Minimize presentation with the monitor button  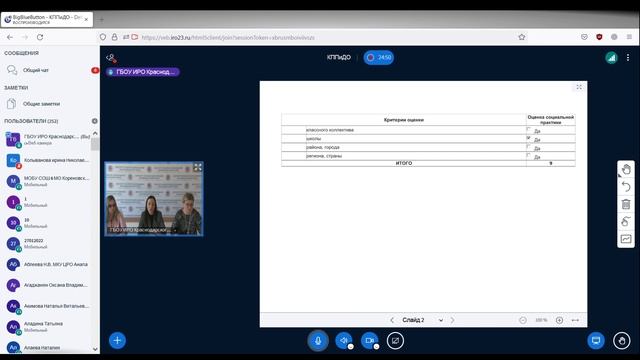pos(596,340)
